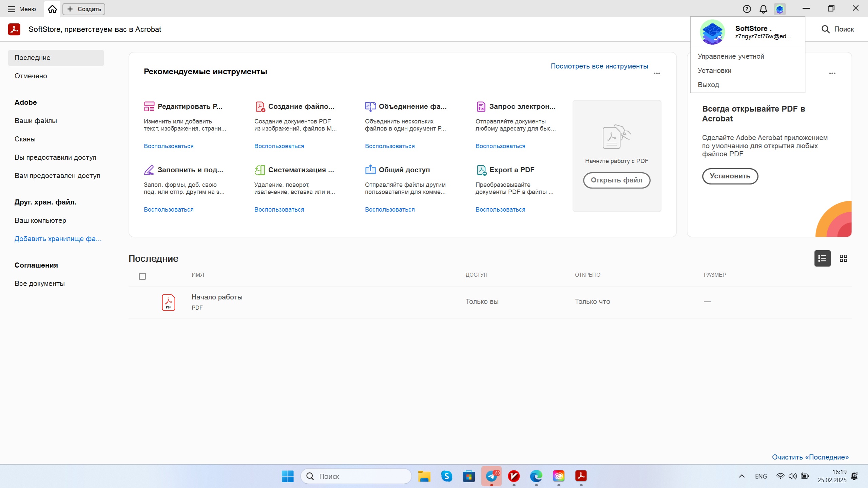Screen dimensions: 868x488
Task: Click the Установить button
Action: coord(730,176)
